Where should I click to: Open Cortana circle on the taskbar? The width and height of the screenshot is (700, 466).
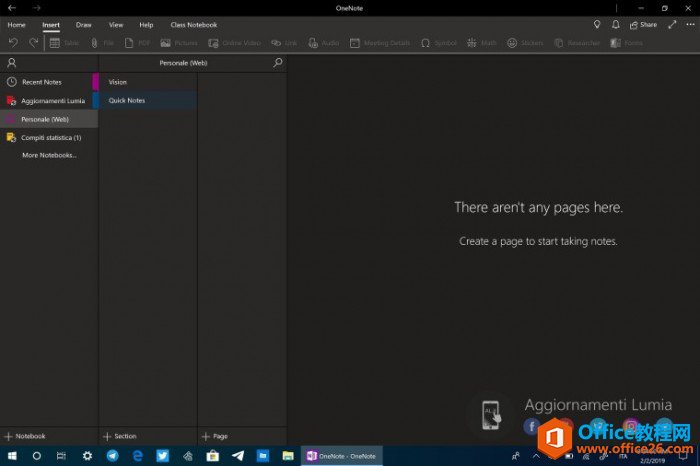tap(37, 456)
